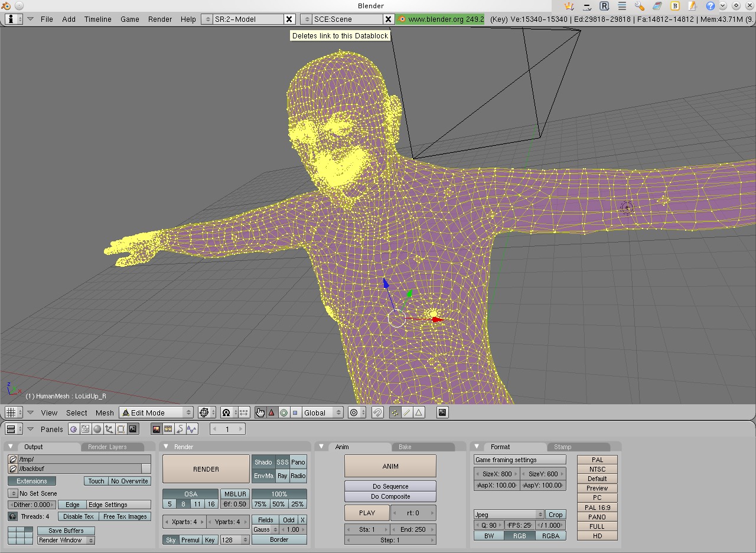Viewport: 756px width, 553px height.
Task: Toggle Ray tracing in Render panel
Action: pos(282,476)
